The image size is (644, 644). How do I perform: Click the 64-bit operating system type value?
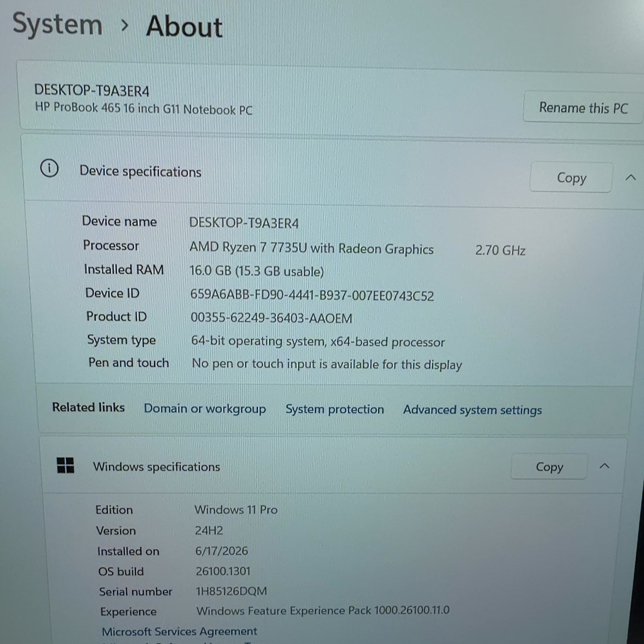318,341
